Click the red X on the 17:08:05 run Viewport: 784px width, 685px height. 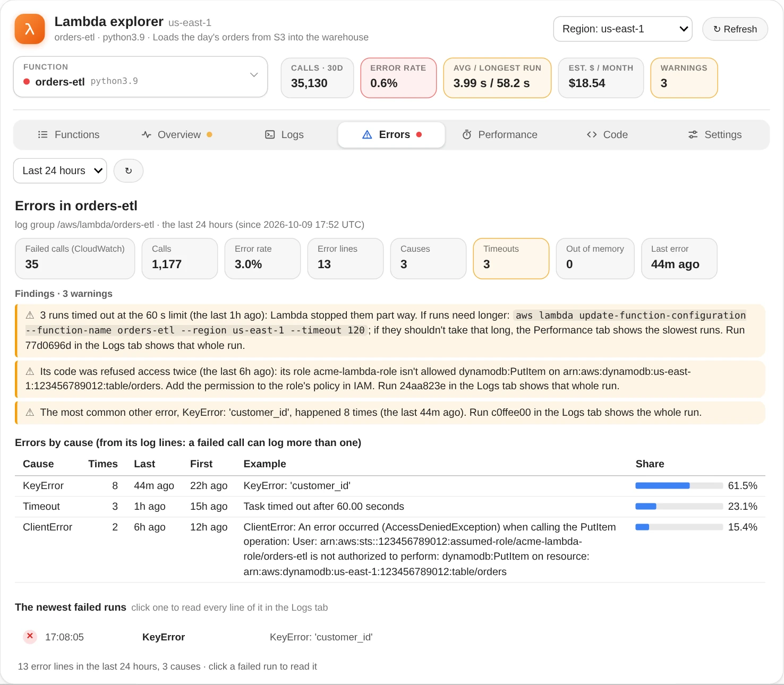point(30,636)
